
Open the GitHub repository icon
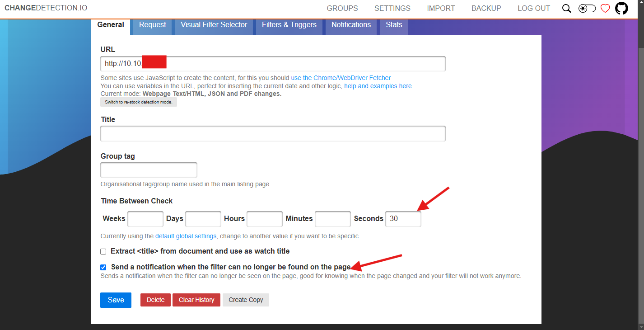[621, 8]
